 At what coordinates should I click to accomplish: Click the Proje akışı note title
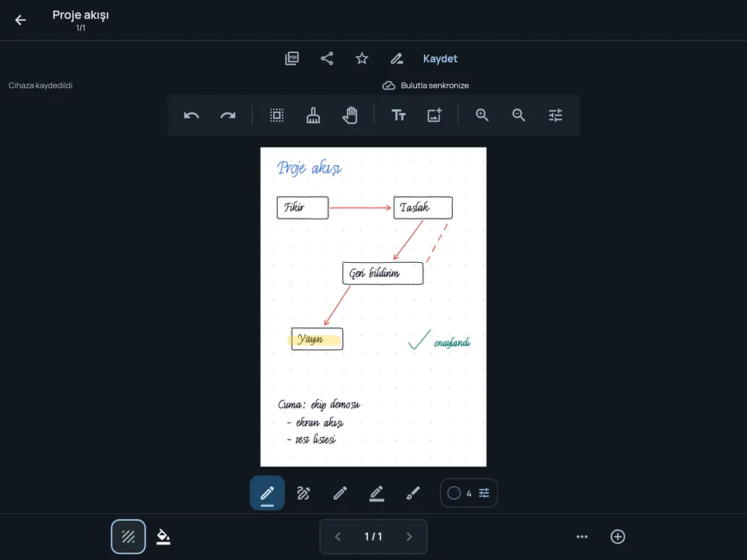(x=80, y=16)
